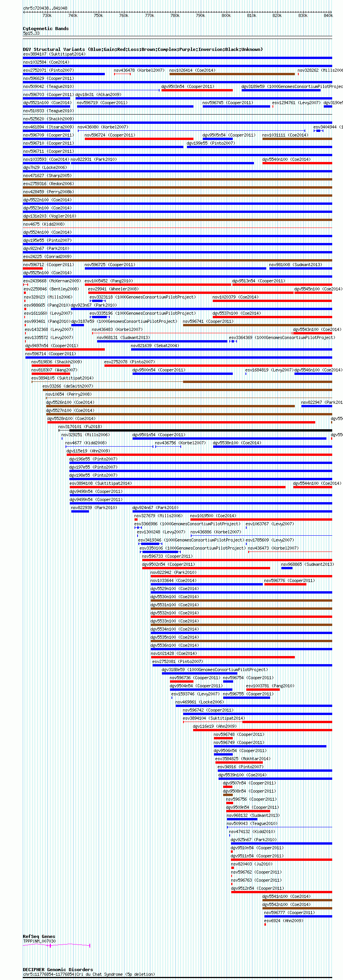Select nsv436478 (Korbel2007) label
The image size is (343, 980).
point(139,70)
